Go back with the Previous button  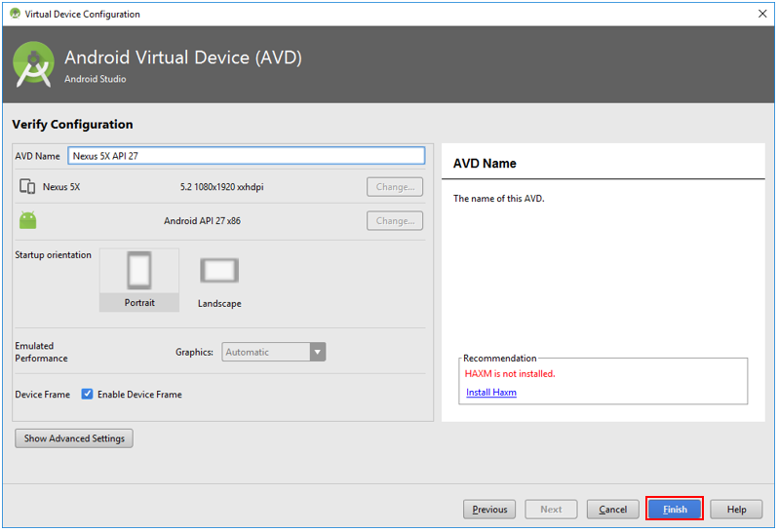click(x=489, y=510)
